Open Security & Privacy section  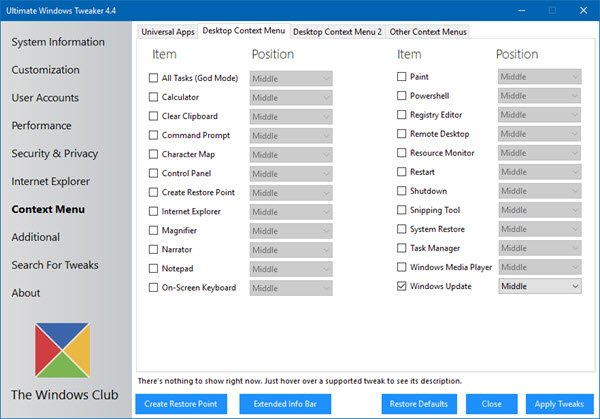click(x=55, y=153)
